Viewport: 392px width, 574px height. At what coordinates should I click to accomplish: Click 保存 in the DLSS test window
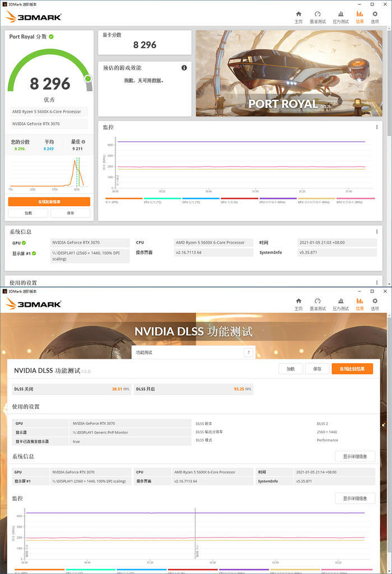tap(317, 369)
